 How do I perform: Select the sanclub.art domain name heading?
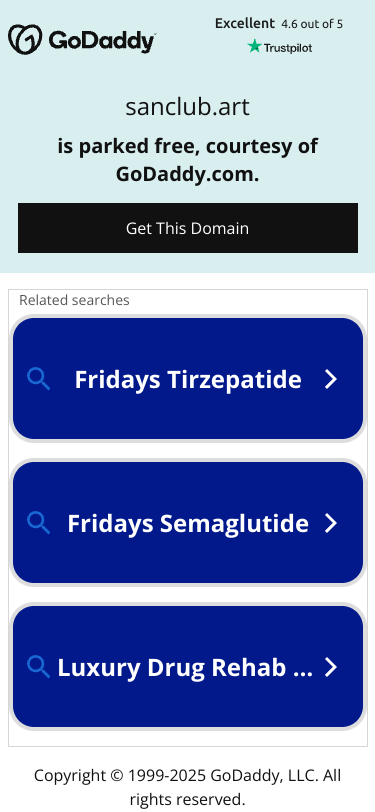(x=188, y=107)
